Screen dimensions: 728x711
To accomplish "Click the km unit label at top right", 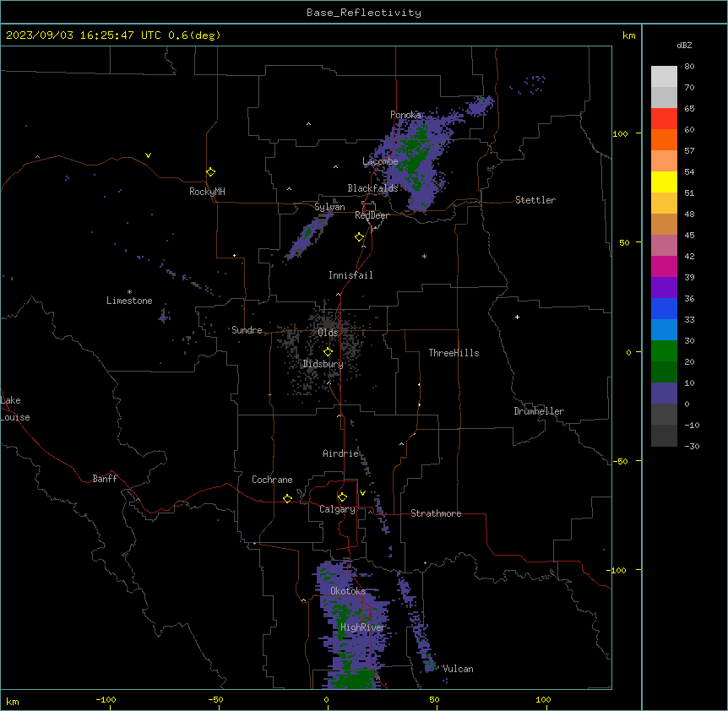I will point(629,35).
